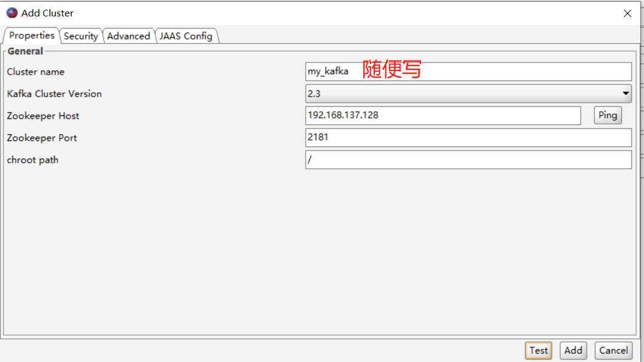Click the Zookeeper Port label

42,138
